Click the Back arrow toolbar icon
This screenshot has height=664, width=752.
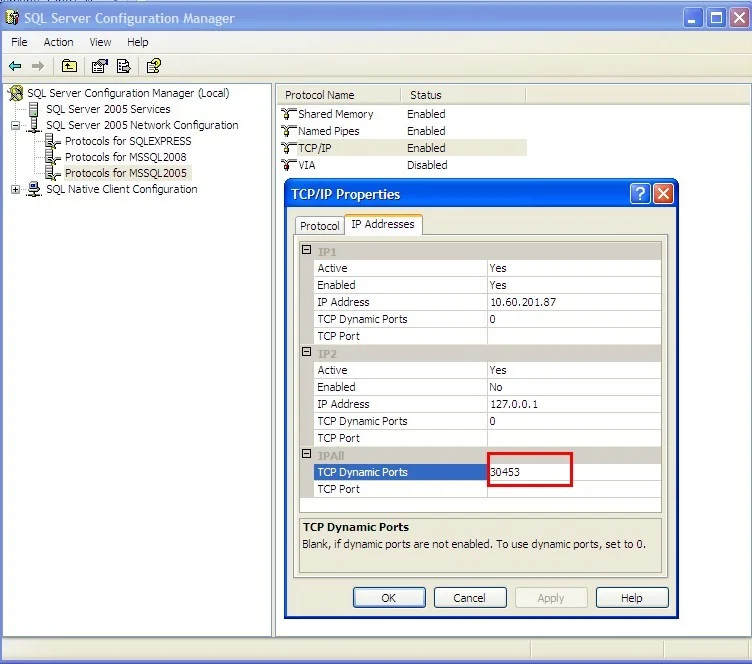15,66
